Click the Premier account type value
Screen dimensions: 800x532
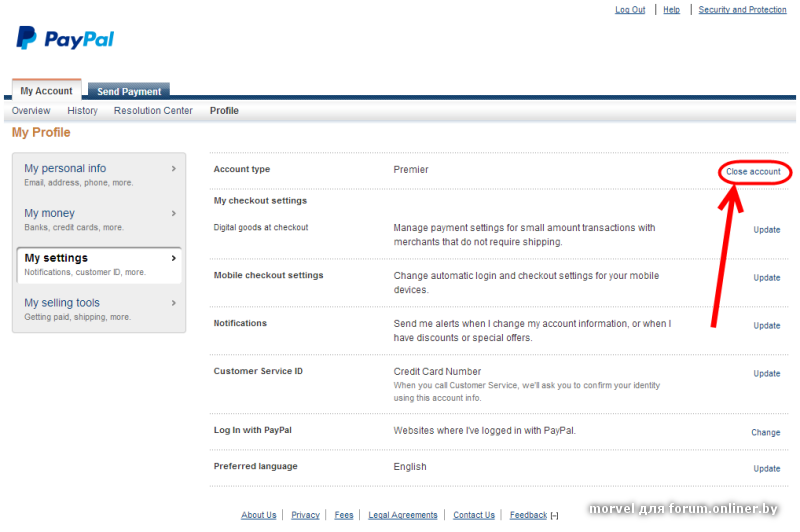(x=411, y=170)
